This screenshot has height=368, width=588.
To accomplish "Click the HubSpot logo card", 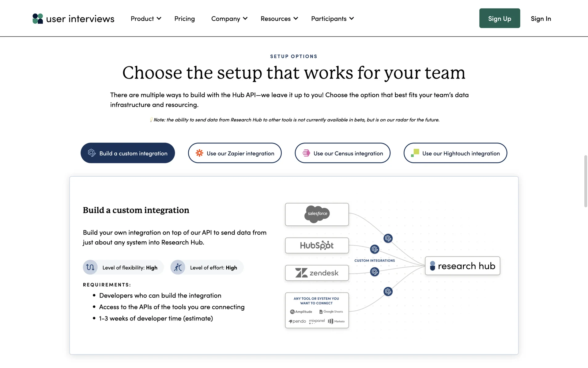I will click(x=317, y=245).
